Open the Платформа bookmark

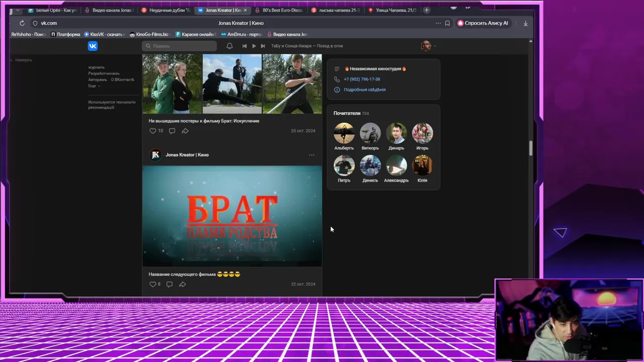coord(65,34)
